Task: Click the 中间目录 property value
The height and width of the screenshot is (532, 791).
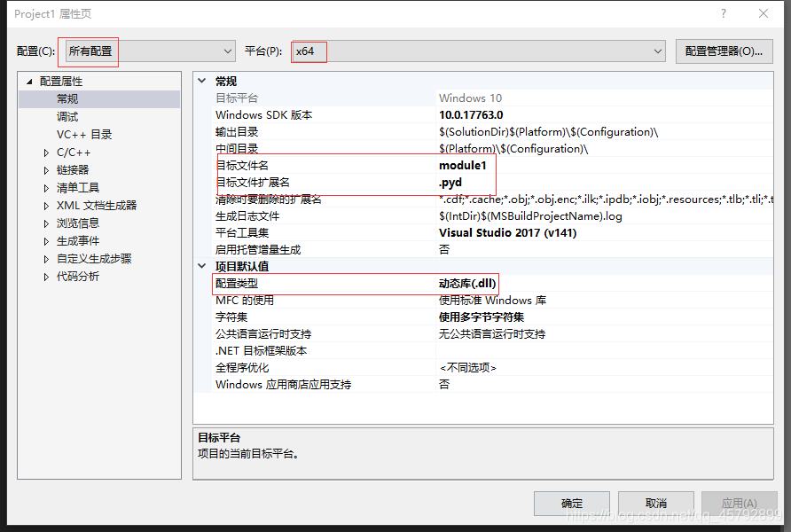Action: pos(513,149)
